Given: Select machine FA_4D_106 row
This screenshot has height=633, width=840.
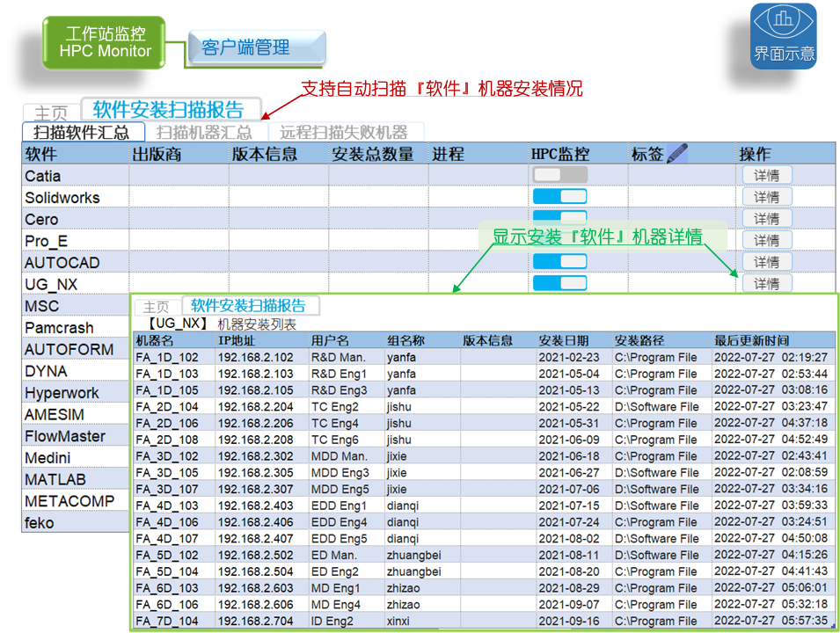Looking at the screenshot, I should 485,522.
